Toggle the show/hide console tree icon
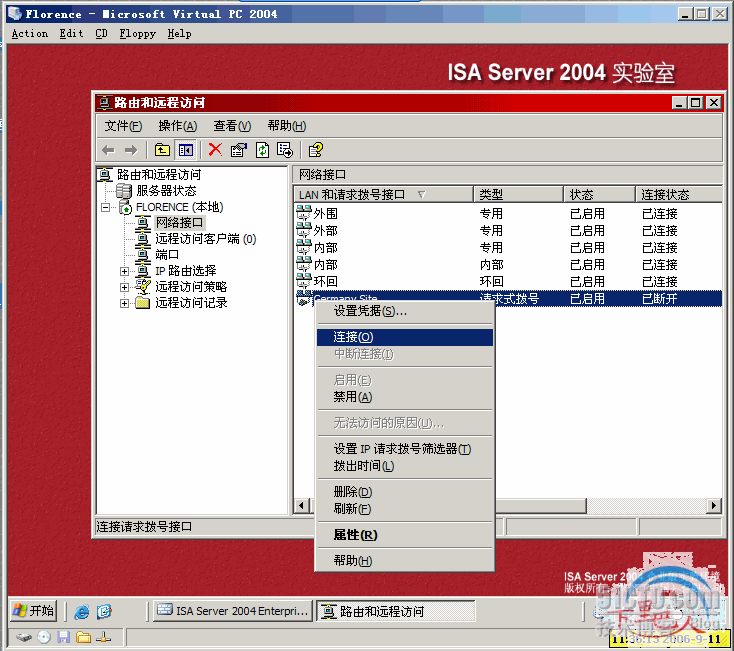 pos(186,150)
